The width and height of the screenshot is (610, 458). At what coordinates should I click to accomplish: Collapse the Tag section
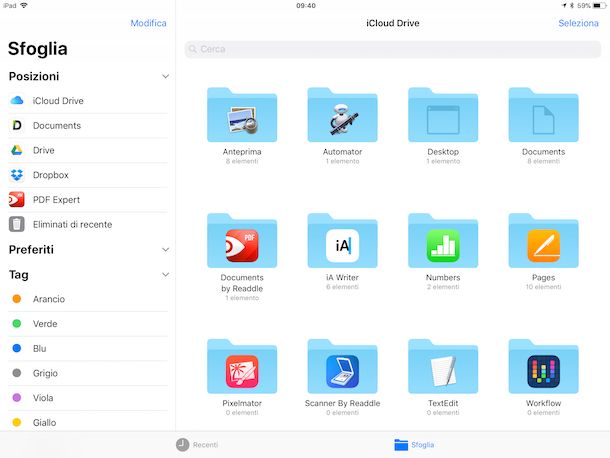point(165,275)
